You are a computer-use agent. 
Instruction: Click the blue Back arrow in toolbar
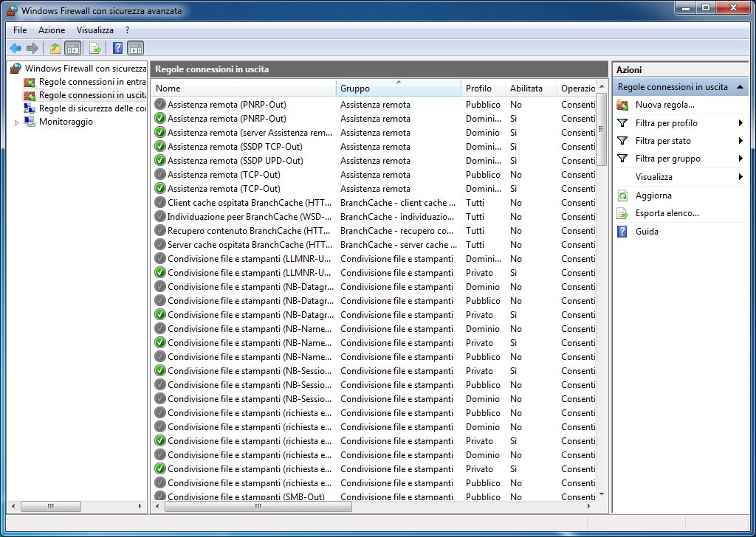(x=16, y=49)
